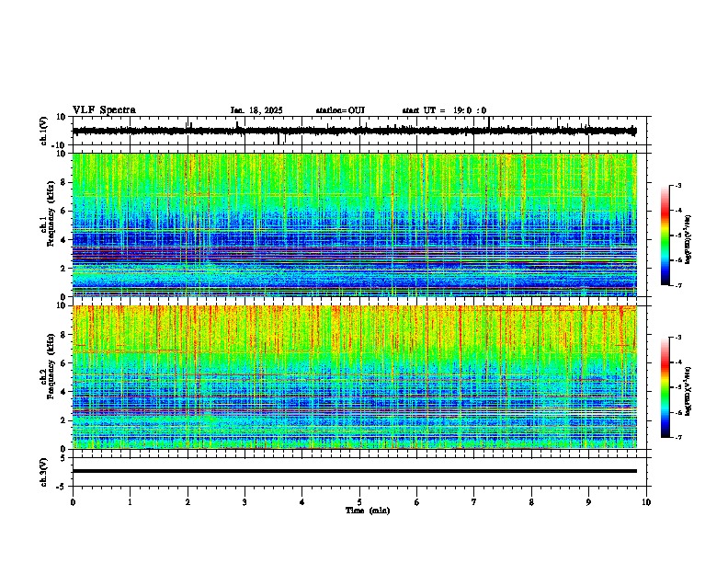Click inside the ch.1 spectrogram panel
728x563 pixels.
tap(354, 224)
